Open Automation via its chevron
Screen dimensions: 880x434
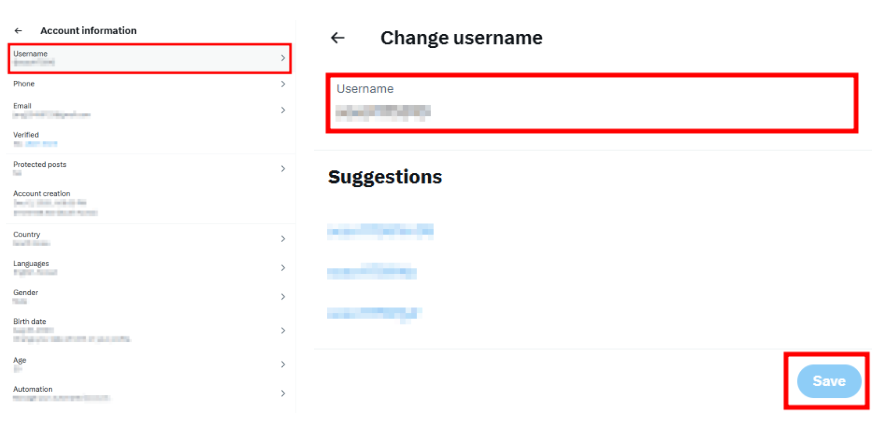click(283, 394)
